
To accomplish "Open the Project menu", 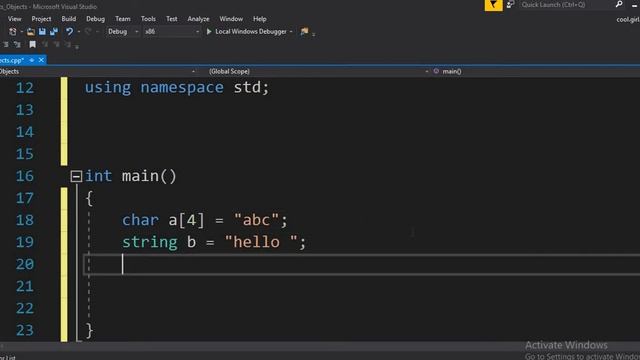I will (x=41, y=19).
